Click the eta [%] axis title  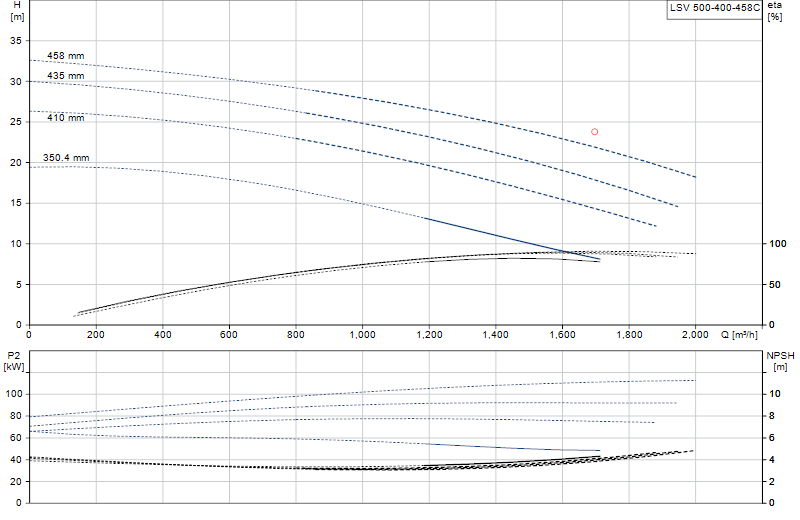774,11
